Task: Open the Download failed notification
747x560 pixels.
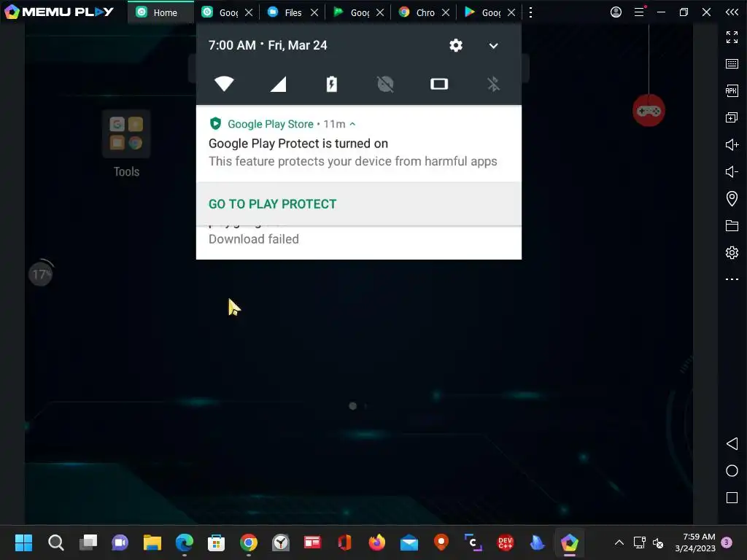Action: [x=359, y=242]
